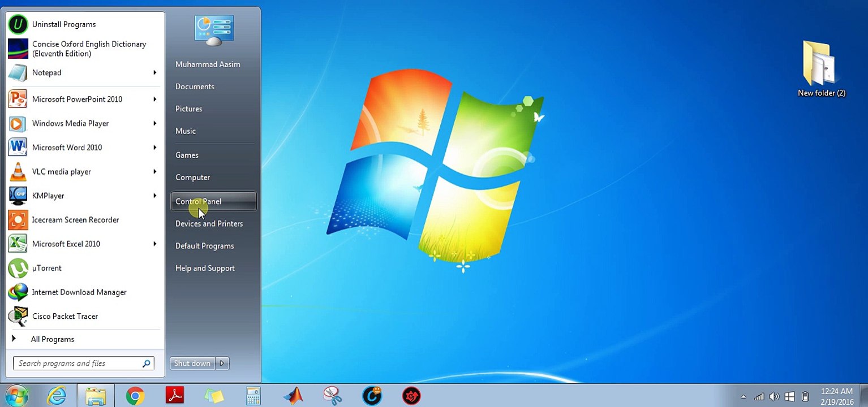Click the user account picture
868x407 pixels.
coord(214,30)
